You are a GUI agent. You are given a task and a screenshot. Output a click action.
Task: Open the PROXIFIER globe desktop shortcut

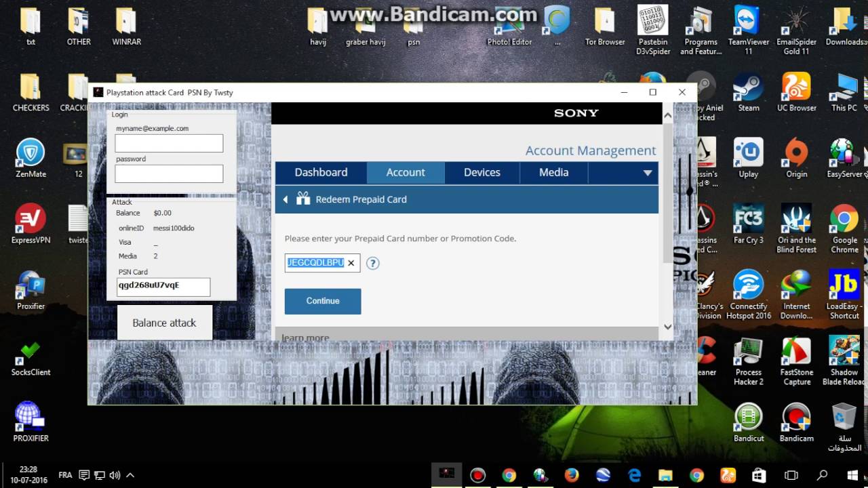point(31,422)
